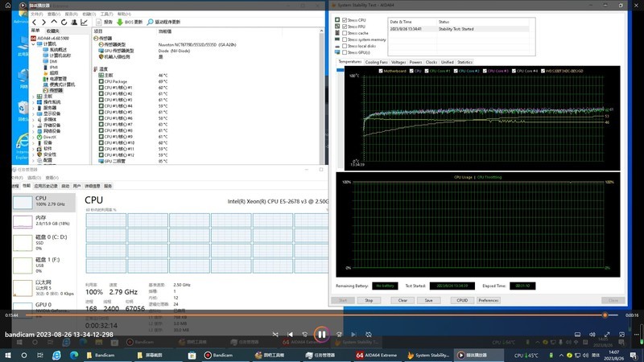Viewport: 644px width, 362px height.
Task: Uncheck the Stress FPU checkbox
Action: tap(346, 27)
